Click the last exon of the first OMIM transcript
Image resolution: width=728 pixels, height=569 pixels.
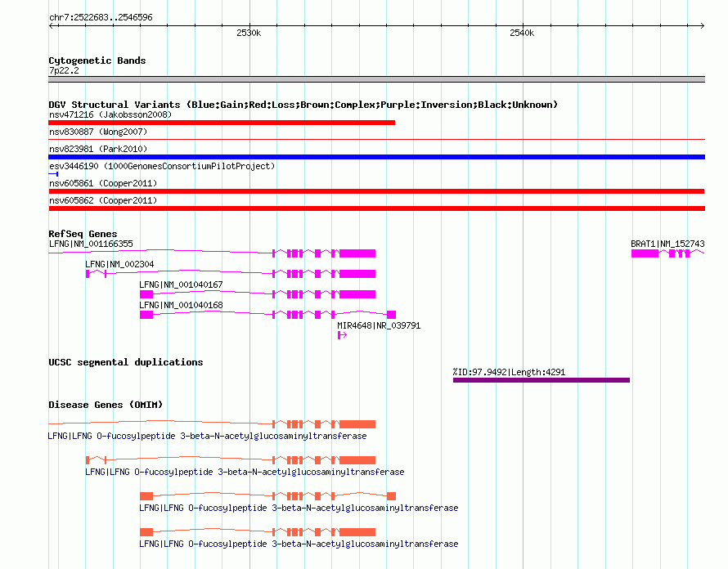[357, 424]
